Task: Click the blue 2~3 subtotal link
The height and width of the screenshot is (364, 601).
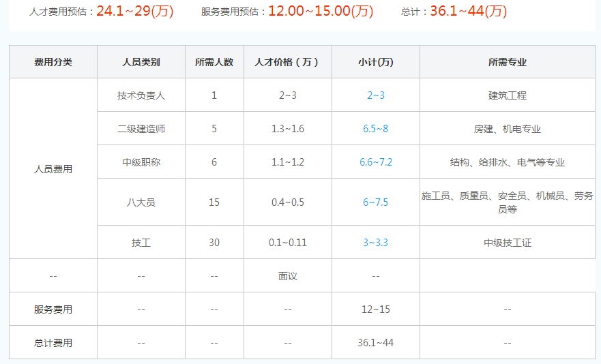Action: [376, 95]
